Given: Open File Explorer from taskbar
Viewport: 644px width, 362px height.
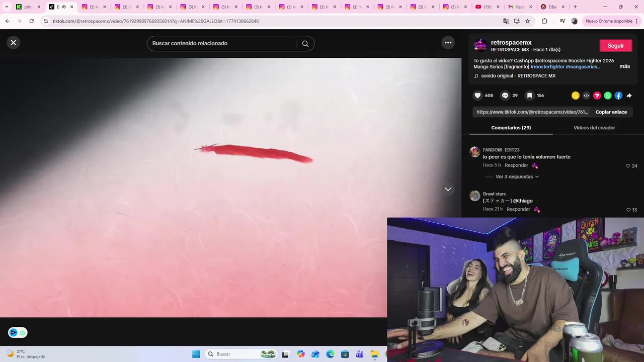Looking at the screenshot, I should click(x=374, y=354).
